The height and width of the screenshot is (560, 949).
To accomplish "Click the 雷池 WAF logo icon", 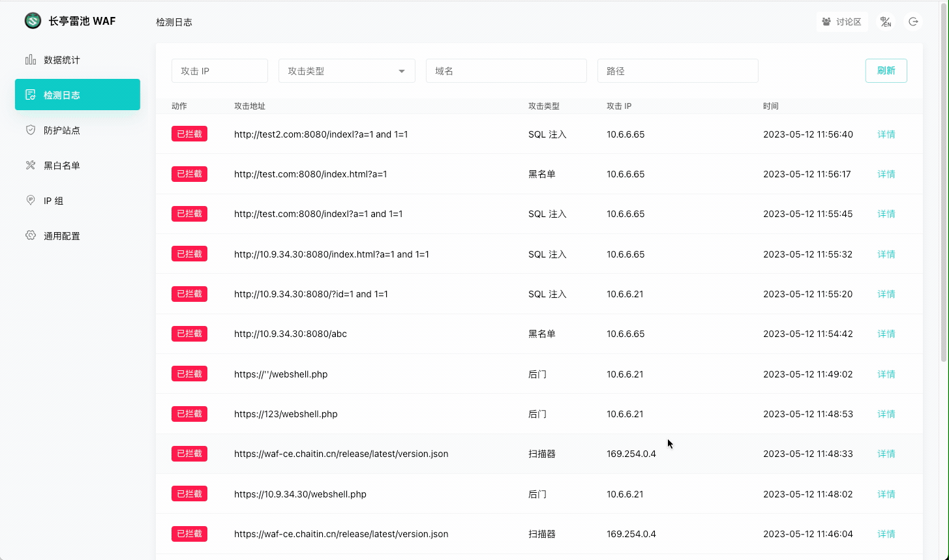I will coord(32,20).
